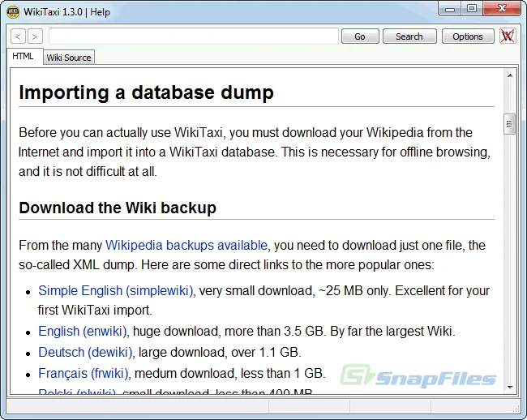Open the Wikipedia backups available link

point(186,246)
